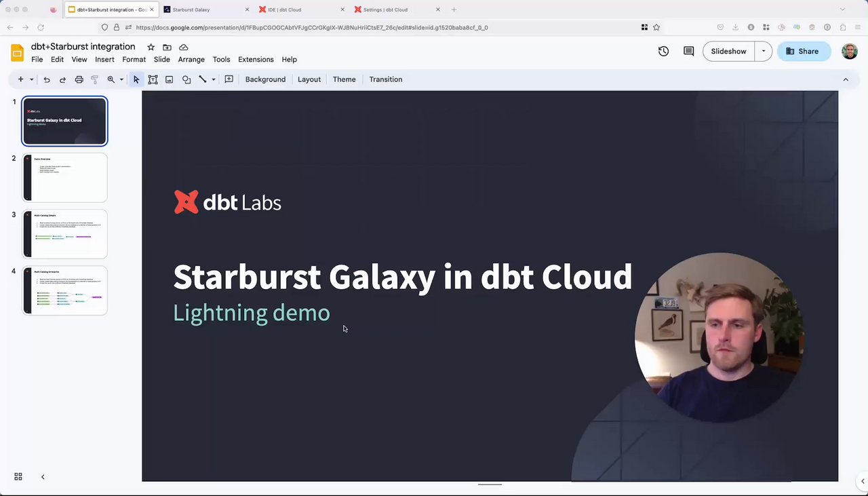Select the Line tool
This screenshot has height=496, width=868.
[x=203, y=79]
